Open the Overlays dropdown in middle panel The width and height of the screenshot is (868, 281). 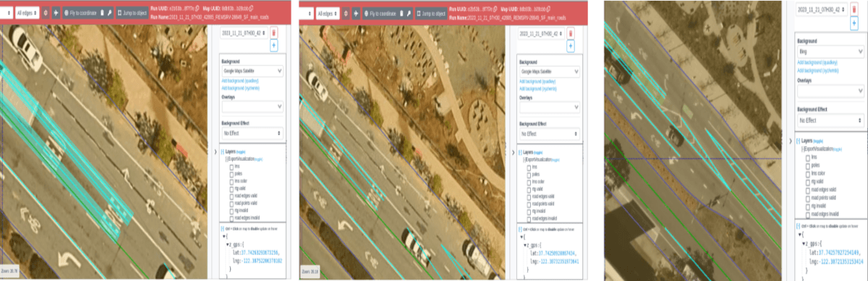coord(550,106)
